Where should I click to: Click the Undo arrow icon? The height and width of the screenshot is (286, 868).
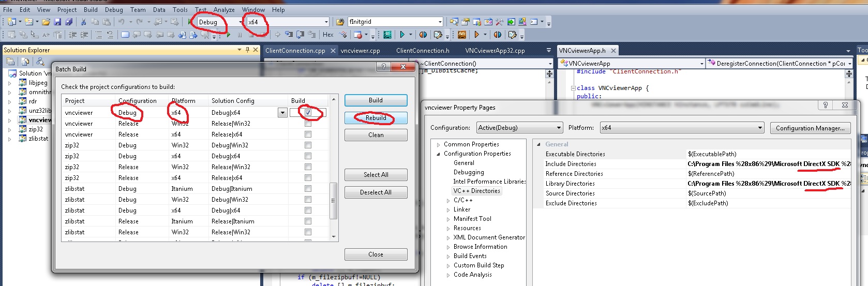(x=122, y=22)
